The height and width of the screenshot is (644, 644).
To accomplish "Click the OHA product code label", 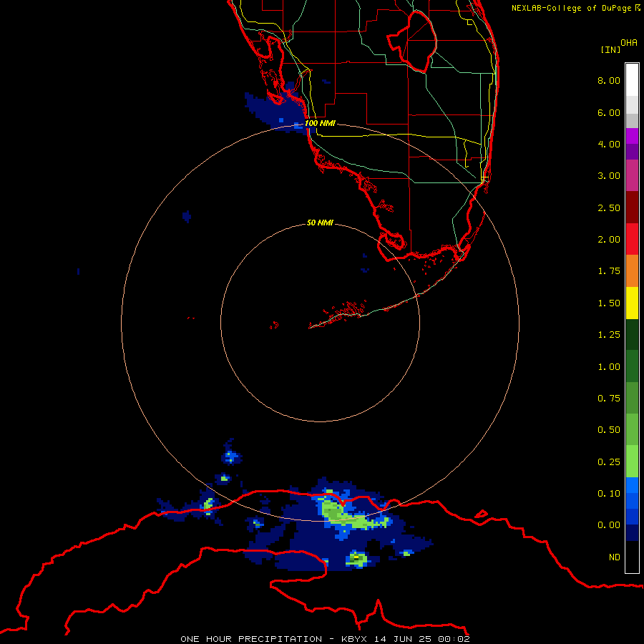I will tap(629, 43).
